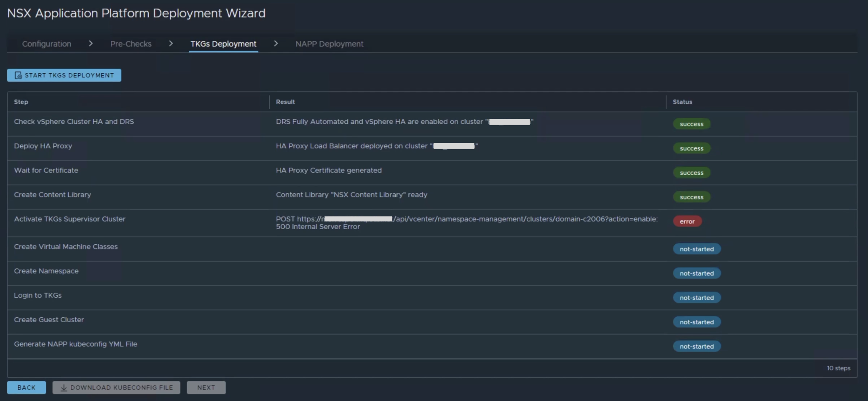Click the NSX Application Platform Deployment Wizard title
The height and width of the screenshot is (401, 868).
click(x=136, y=13)
